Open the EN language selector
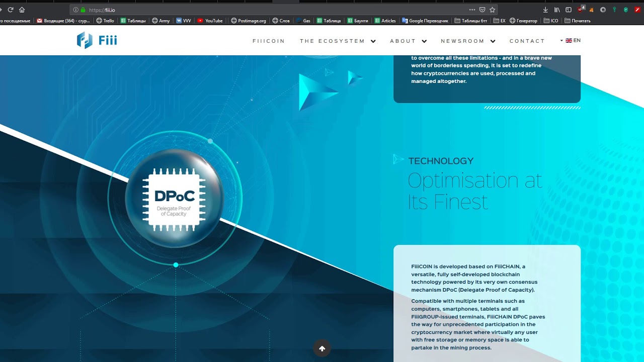 tap(571, 41)
